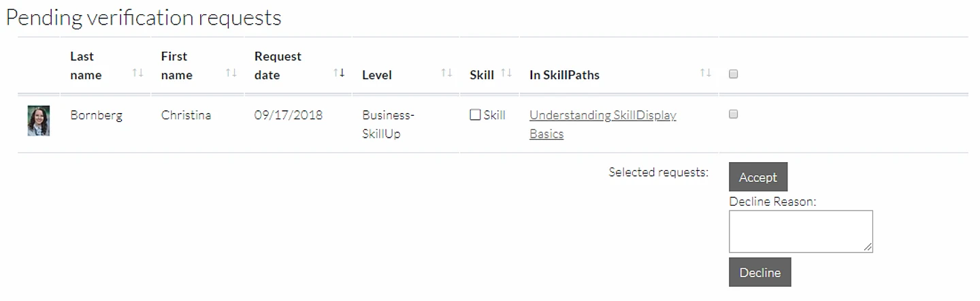Screen dimensions: 980x301
Task: Check the select-all checkbox in table header
Action: pos(734,74)
